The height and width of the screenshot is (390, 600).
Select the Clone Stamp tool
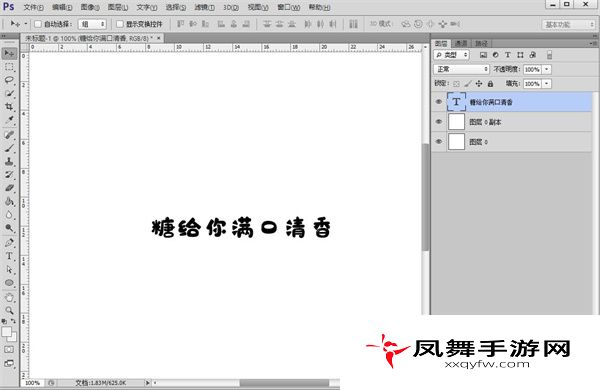(9, 161)
